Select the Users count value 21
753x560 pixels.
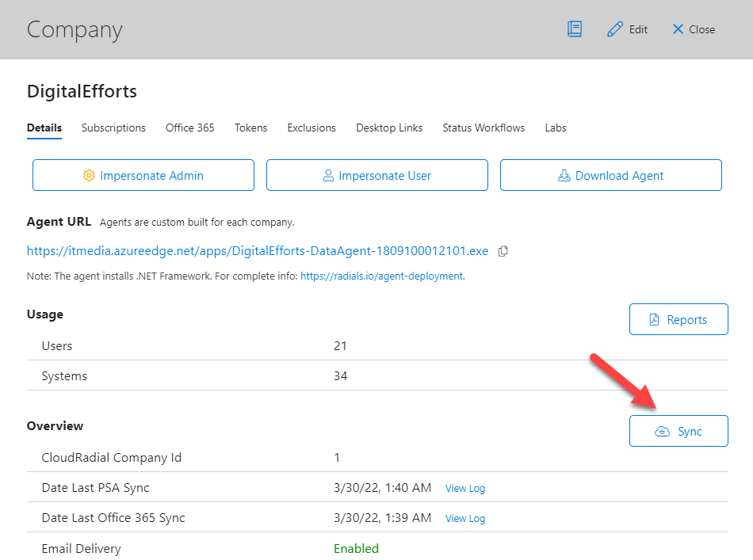point(340,346)
